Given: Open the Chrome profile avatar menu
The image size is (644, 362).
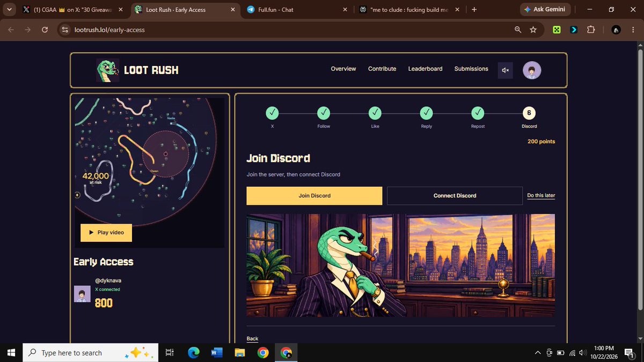Looking at the screenshot, I should (617, 30).
